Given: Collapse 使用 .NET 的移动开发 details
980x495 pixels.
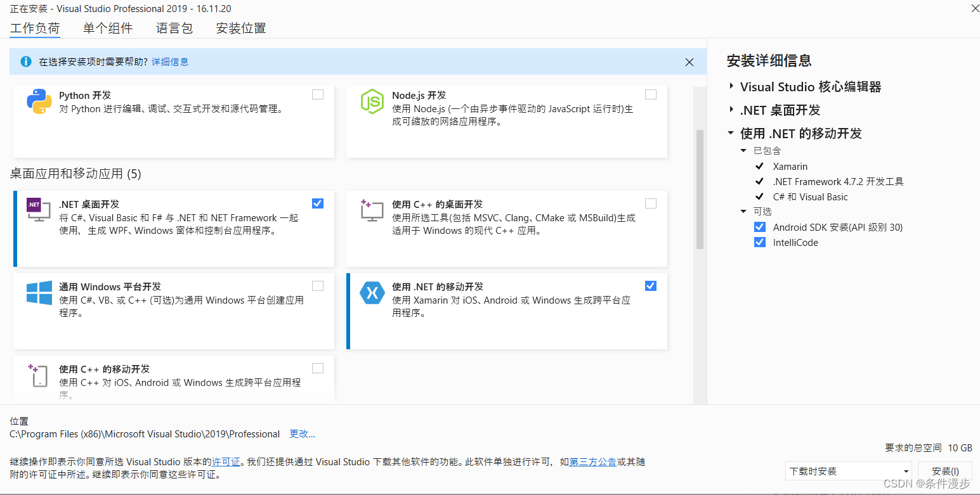Looking at the screenshot, I should click(731, 133).
